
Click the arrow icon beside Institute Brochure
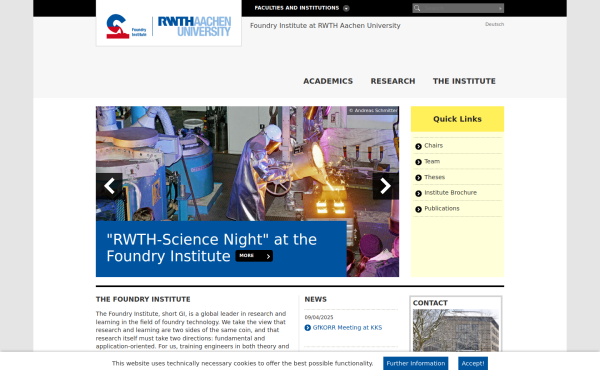(418, 194)
